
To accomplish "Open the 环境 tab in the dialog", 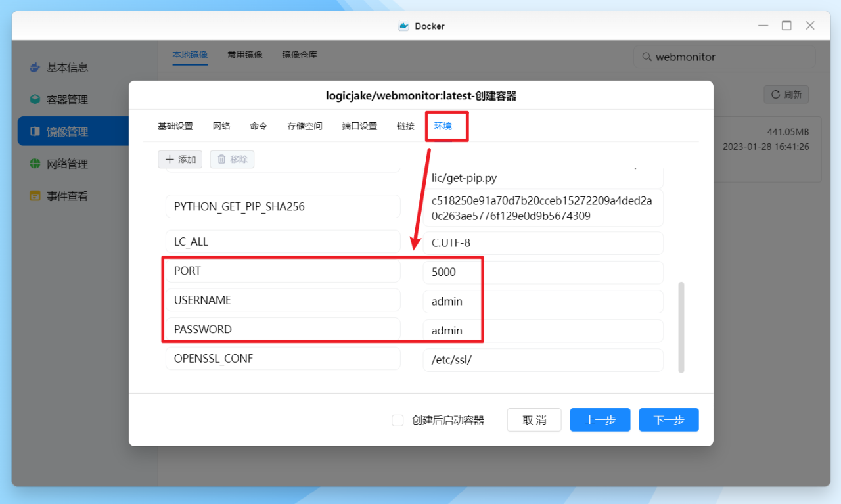I will coord(443,126).
